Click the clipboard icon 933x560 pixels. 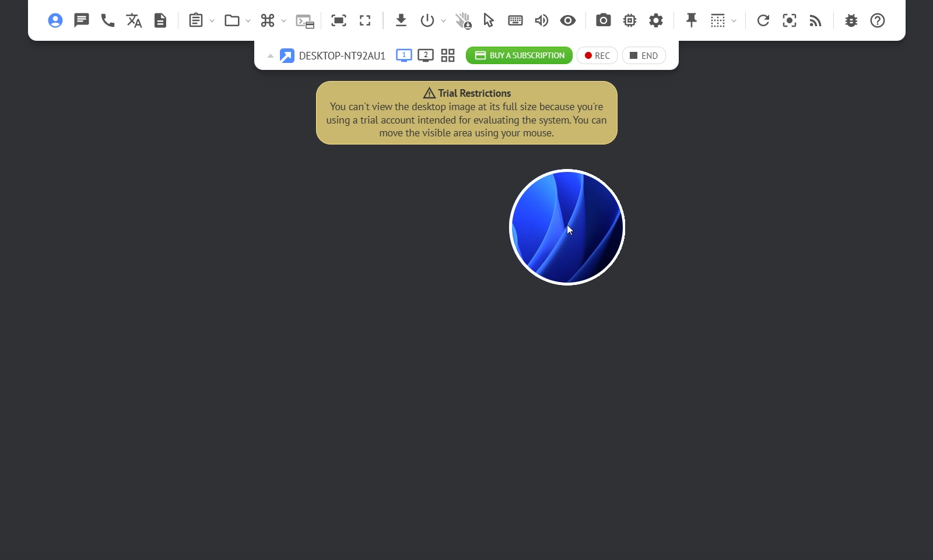pos(196,21)
